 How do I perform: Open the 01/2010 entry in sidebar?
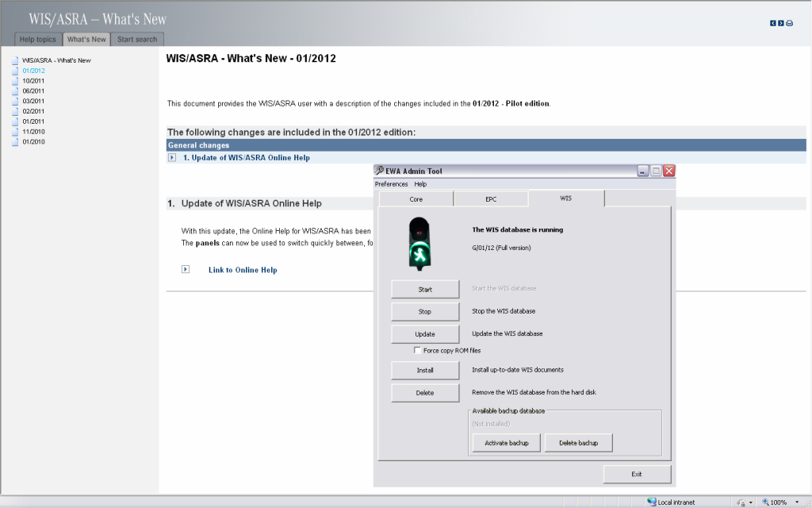tap(33, 141)
